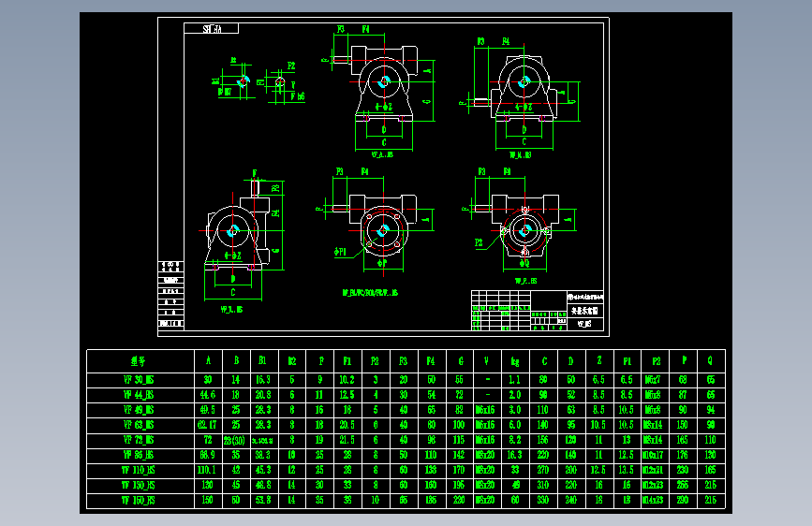812x526 pixels.
Task: Select F1 value 10.2 in VF 30_HS row
Action: (347, 380)
